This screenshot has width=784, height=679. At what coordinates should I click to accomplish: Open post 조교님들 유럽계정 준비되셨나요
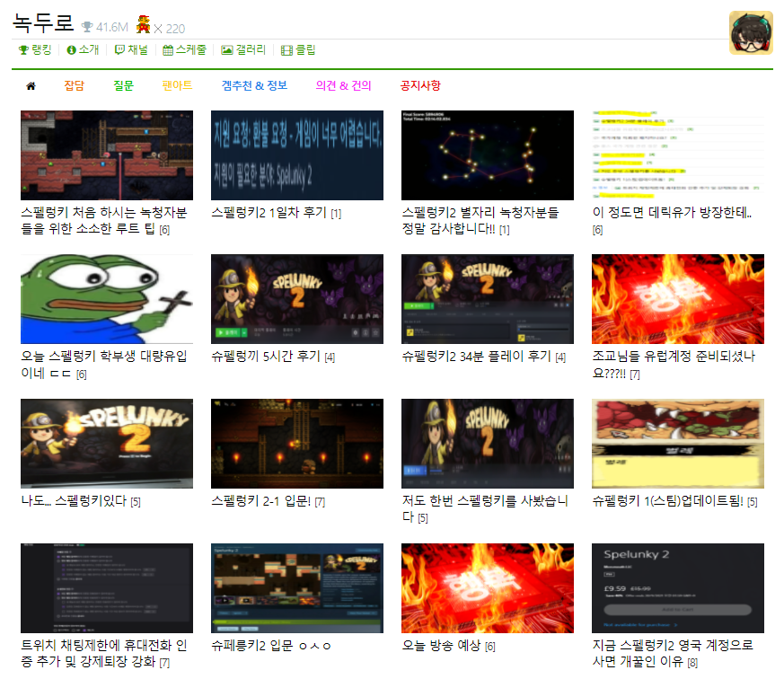click(x=674, y=364)
